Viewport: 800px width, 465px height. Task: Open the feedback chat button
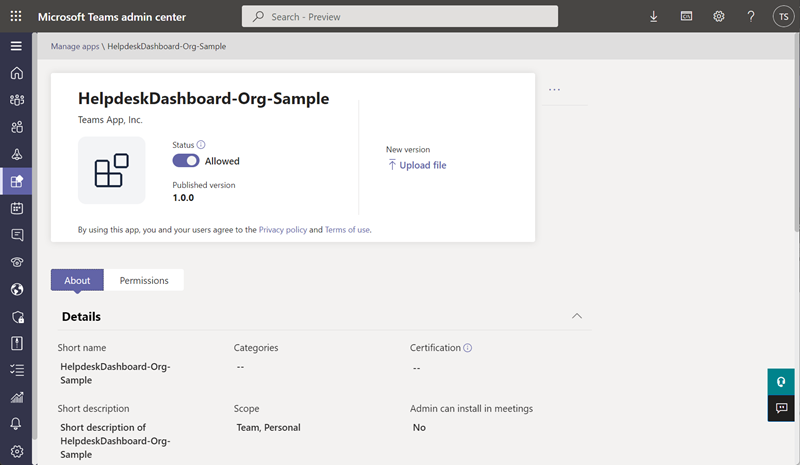coord(781,408)
